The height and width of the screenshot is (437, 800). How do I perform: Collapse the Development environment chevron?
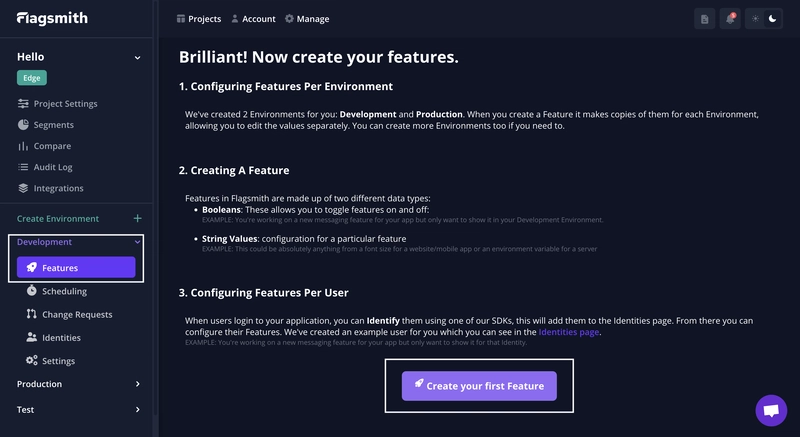(137, 242)
